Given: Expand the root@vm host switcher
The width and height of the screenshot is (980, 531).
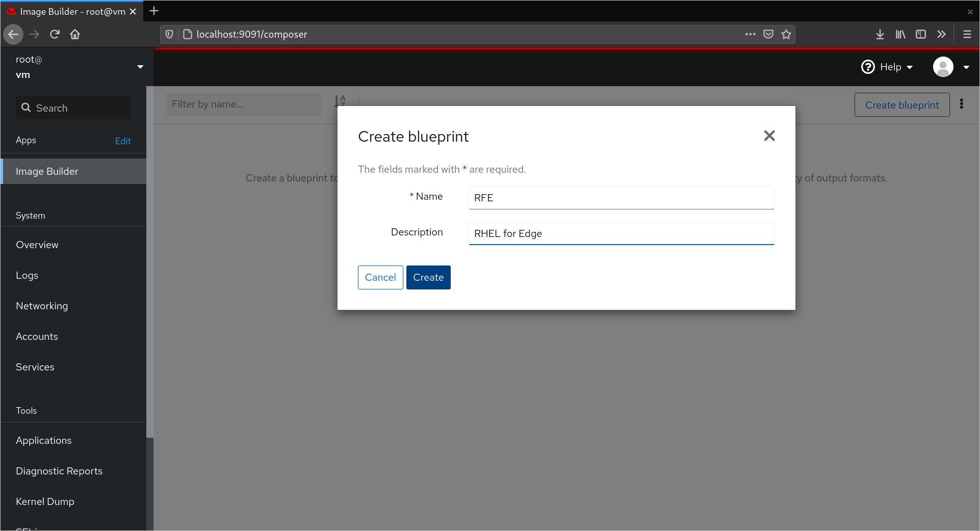Looking at the screenshot, I should point(76,67).
